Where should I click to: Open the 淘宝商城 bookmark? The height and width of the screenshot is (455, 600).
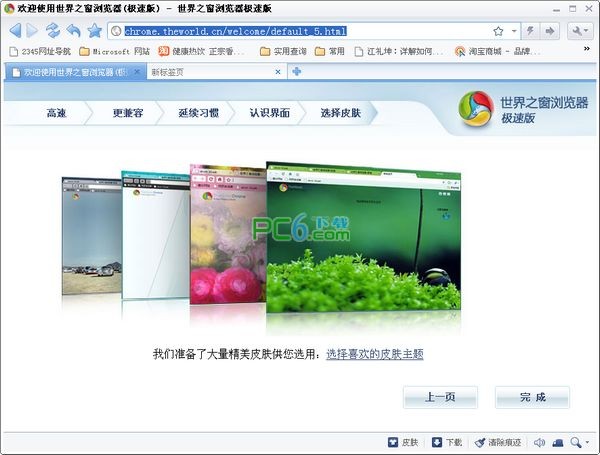pos(497,51)
